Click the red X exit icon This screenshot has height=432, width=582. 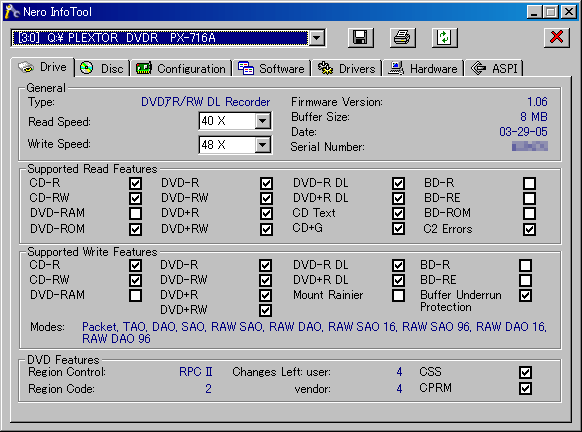[x=556, y=38]
